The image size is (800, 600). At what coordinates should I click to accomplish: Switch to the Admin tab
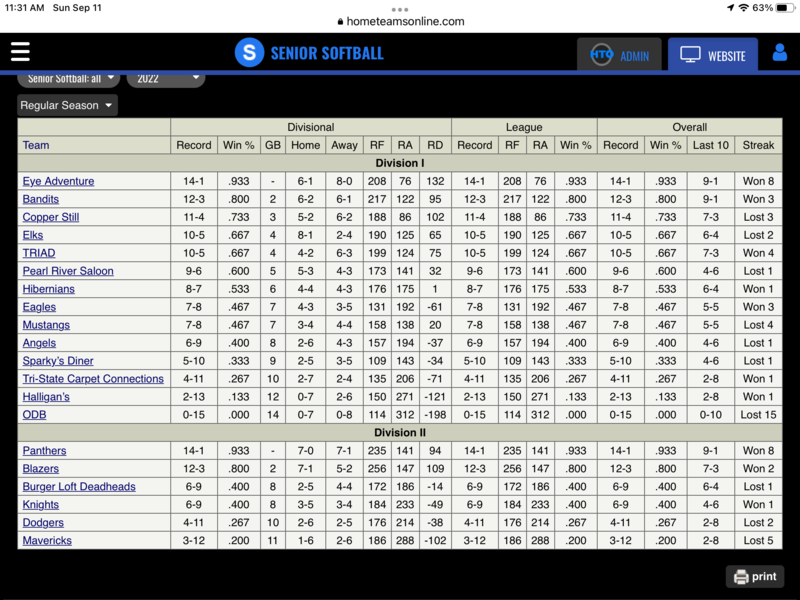618,55
